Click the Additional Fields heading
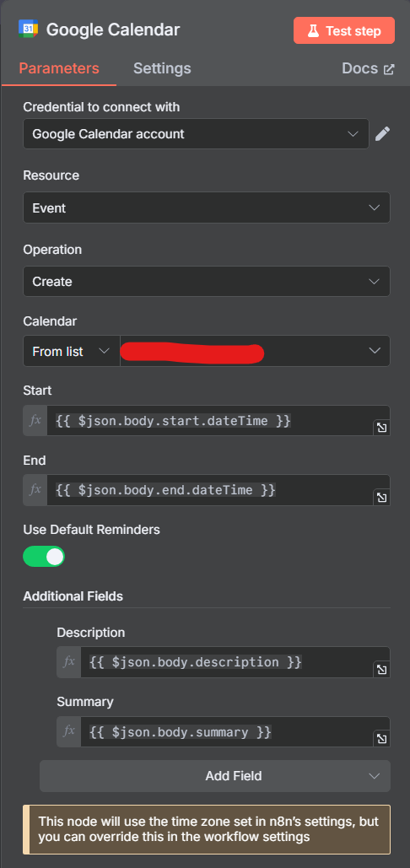This screenshot has height=868, width=410. coord(73,596)
